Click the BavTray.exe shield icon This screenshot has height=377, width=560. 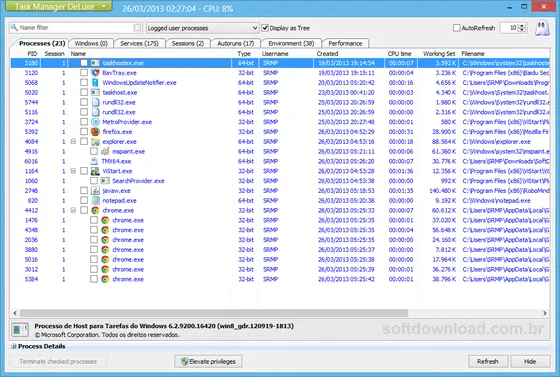point(95,73)
